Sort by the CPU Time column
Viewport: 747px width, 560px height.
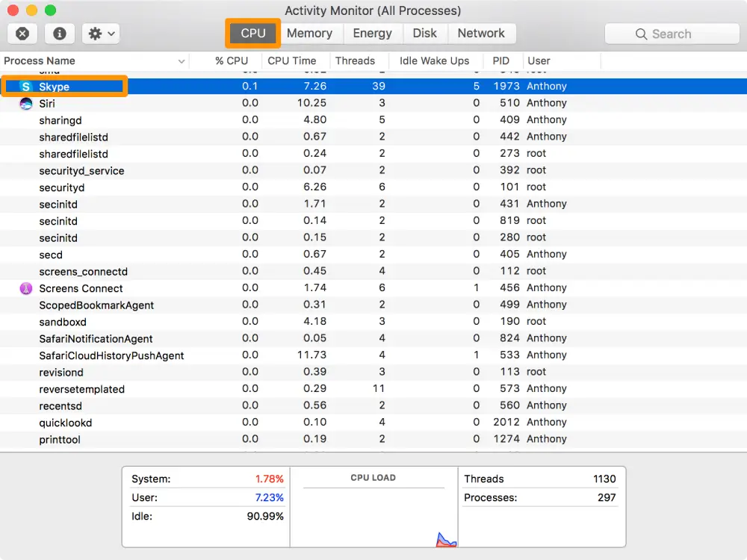(291, 61)
